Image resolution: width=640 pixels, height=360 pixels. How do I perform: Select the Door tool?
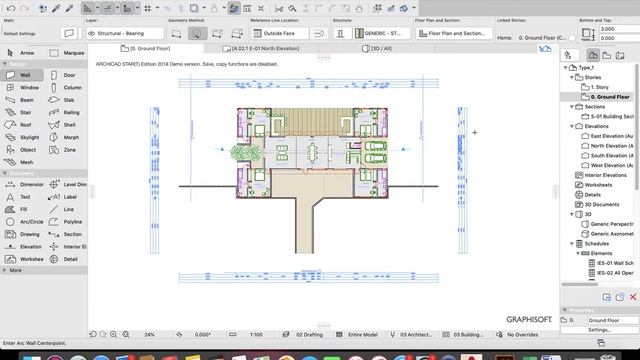(63, 75)
